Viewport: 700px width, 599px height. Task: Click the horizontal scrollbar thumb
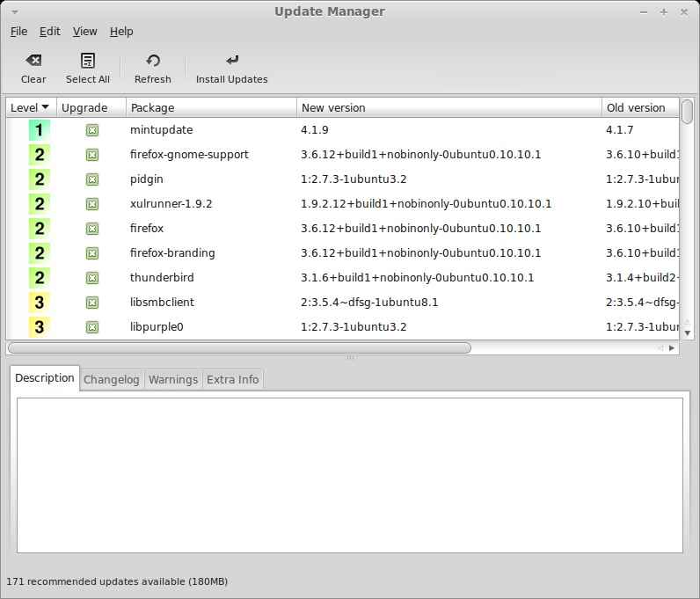239,347
